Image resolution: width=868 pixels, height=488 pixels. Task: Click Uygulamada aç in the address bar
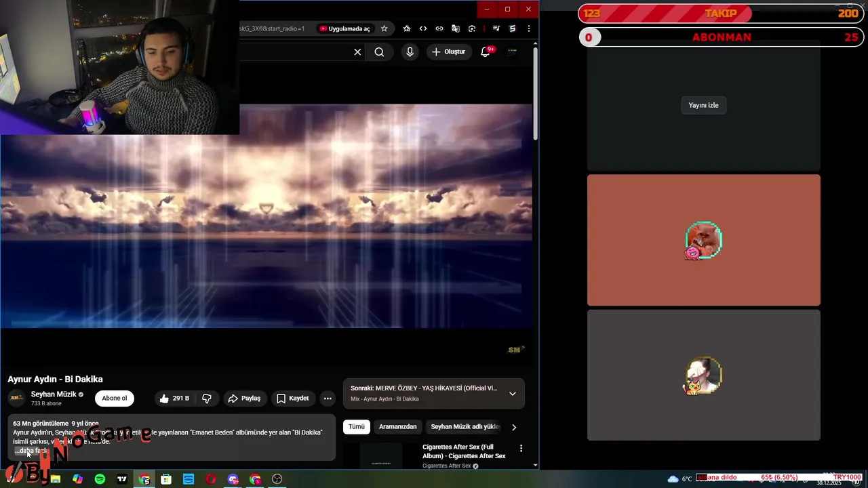tap(344, 28)
